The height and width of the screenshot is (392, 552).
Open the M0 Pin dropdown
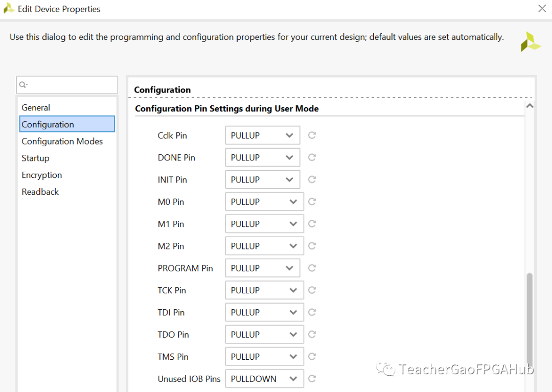click(x=264, y=202)
